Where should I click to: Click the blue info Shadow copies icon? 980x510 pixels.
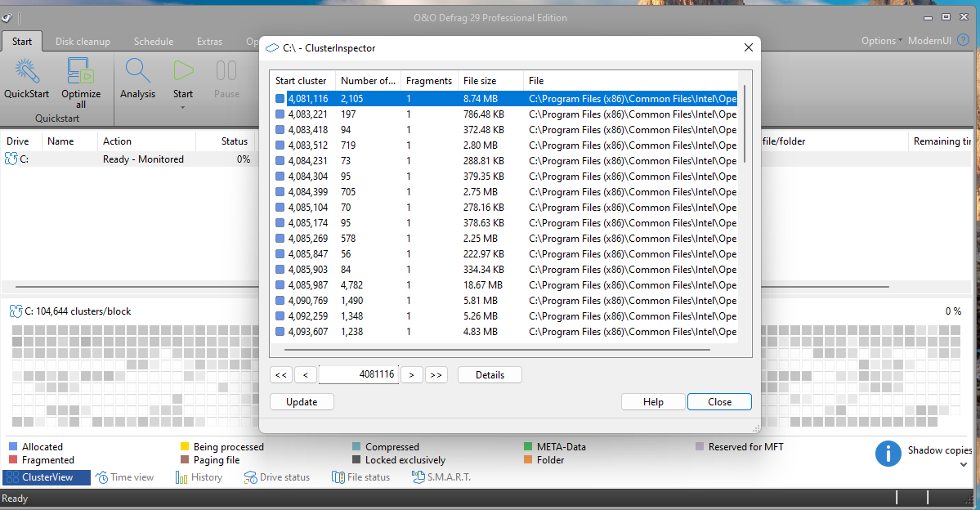[888, 454]
